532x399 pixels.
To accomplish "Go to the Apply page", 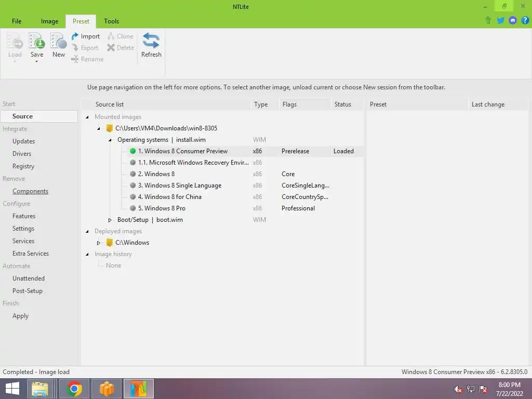I will point(20,316).
